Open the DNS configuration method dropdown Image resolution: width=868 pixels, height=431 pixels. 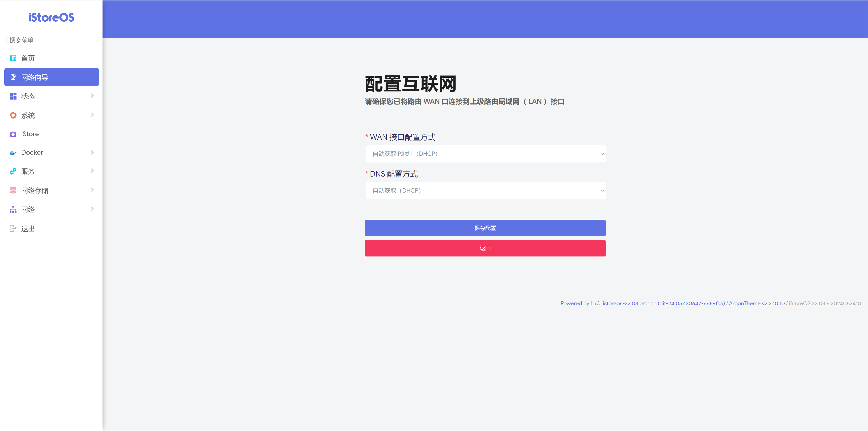pyautogui.click(x=485, y=190)
